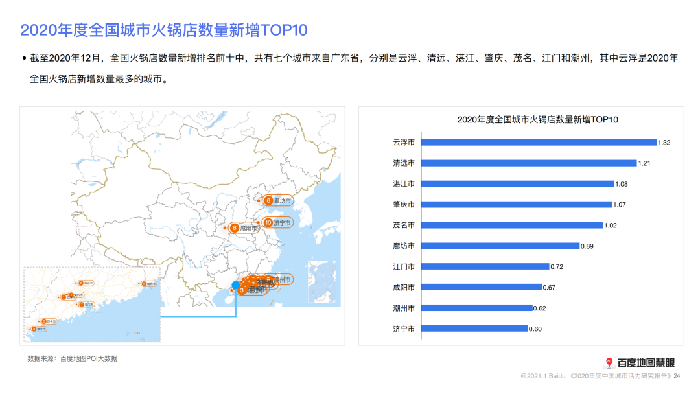
Task: Click the 咸阳市 marker numbered 8 on map
Action: pyautogui.click(x=243, y=228)
